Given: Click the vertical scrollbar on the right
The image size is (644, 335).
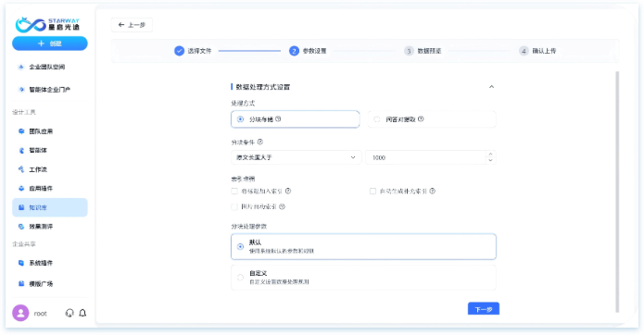Looking at the screenshot, I should (x=616, y=192).
